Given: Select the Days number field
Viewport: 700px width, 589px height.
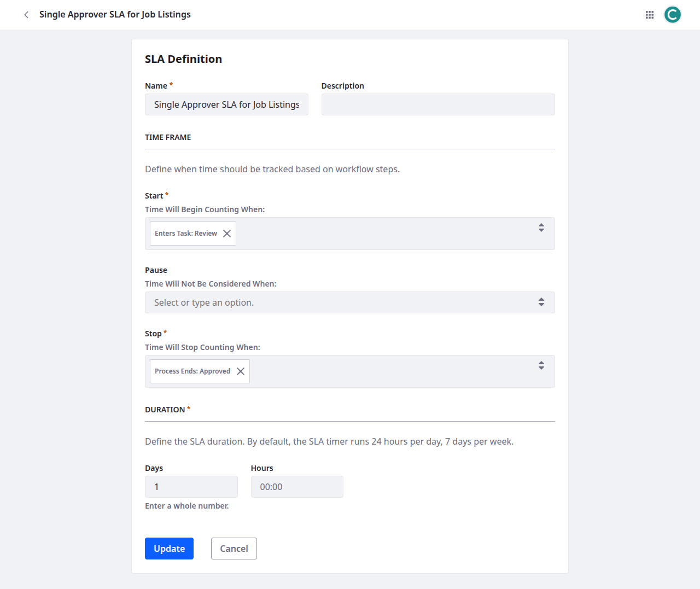Looking at the screenshot, I should (x=191, y=487).
